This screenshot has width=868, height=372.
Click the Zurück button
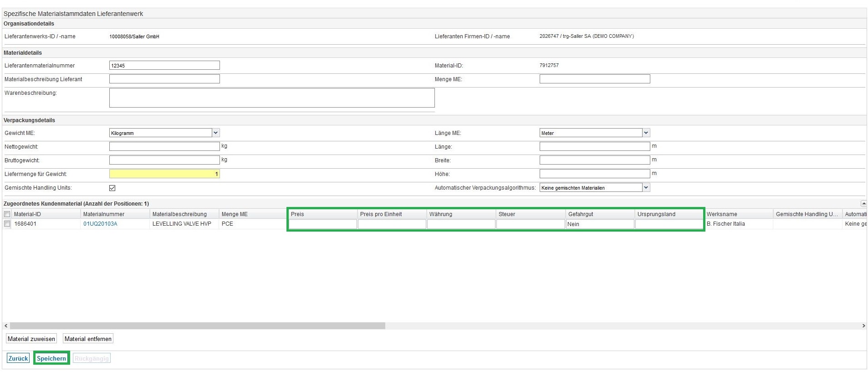point(18,358)
